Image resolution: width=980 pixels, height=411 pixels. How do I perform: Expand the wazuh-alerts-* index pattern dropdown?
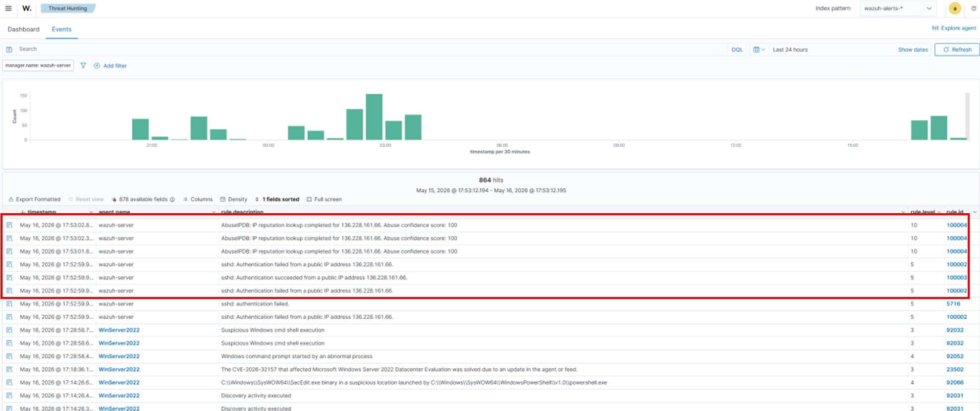click(898, 8)
